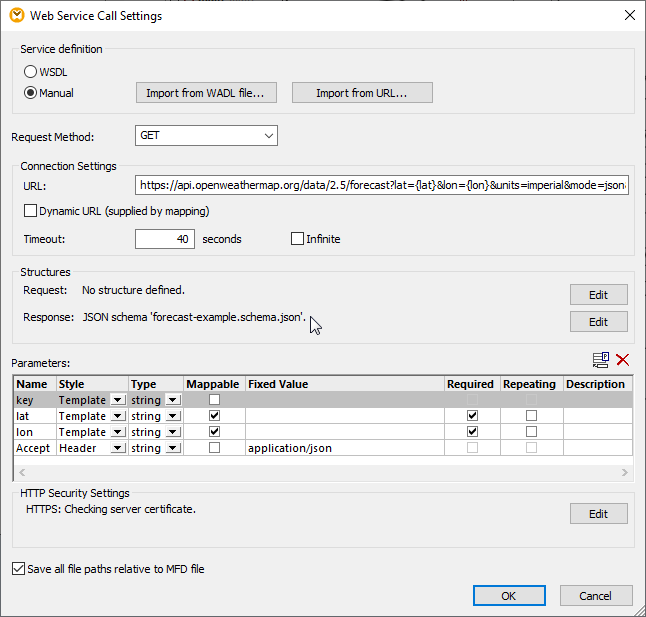Open the Request Method dropdown
646x617 pixels.
(206, 135)
